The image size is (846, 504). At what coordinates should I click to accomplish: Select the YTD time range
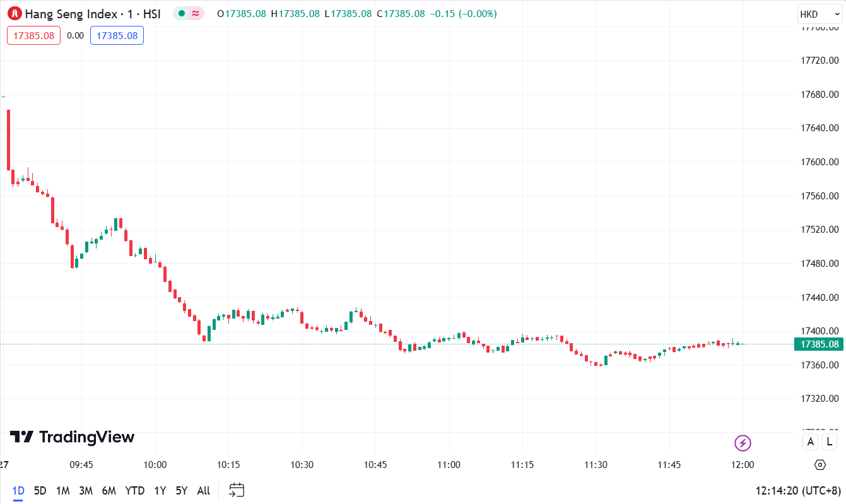click(134, 489)
